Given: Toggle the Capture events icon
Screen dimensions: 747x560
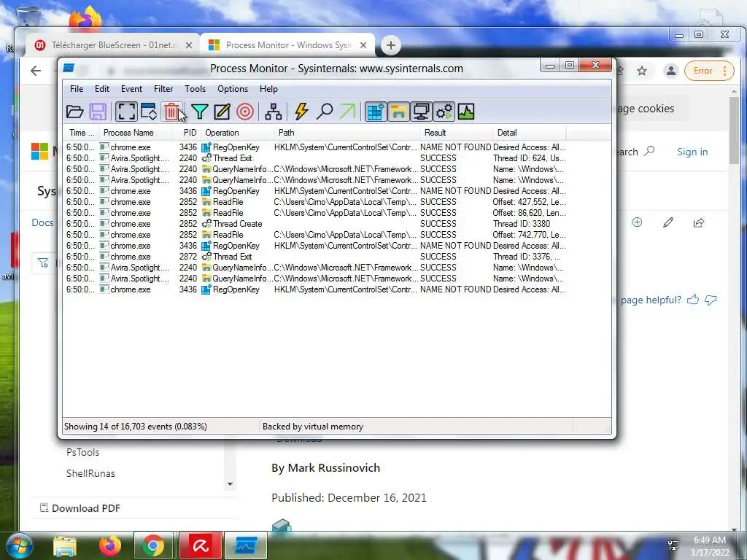Looking at the screenshot, I should point(126,112).
